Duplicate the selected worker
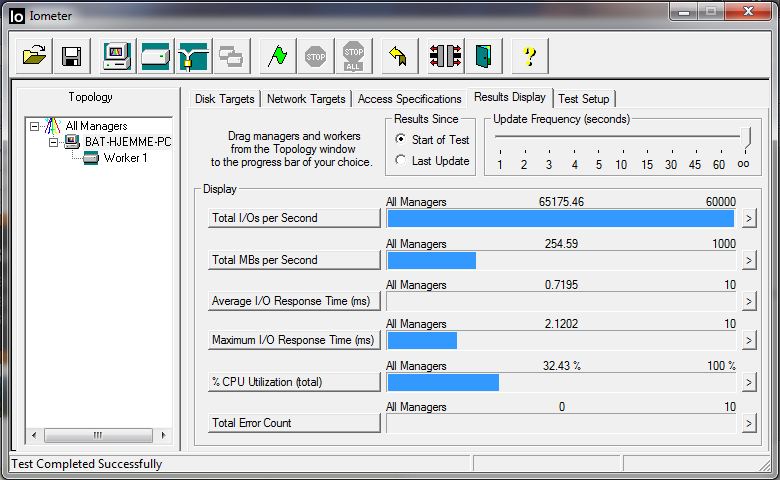This screenshot has height=480, width=780. [231, 56]
